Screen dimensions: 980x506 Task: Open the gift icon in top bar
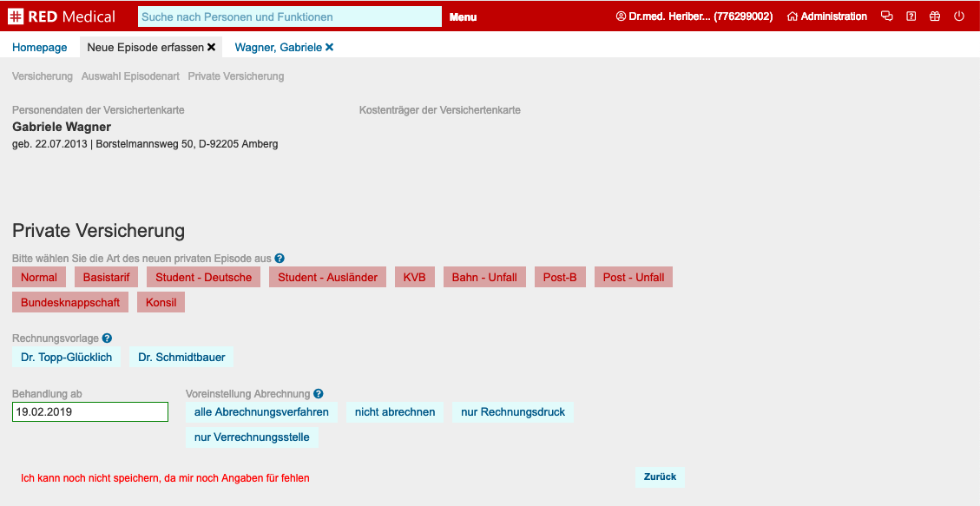click(935, 16)
